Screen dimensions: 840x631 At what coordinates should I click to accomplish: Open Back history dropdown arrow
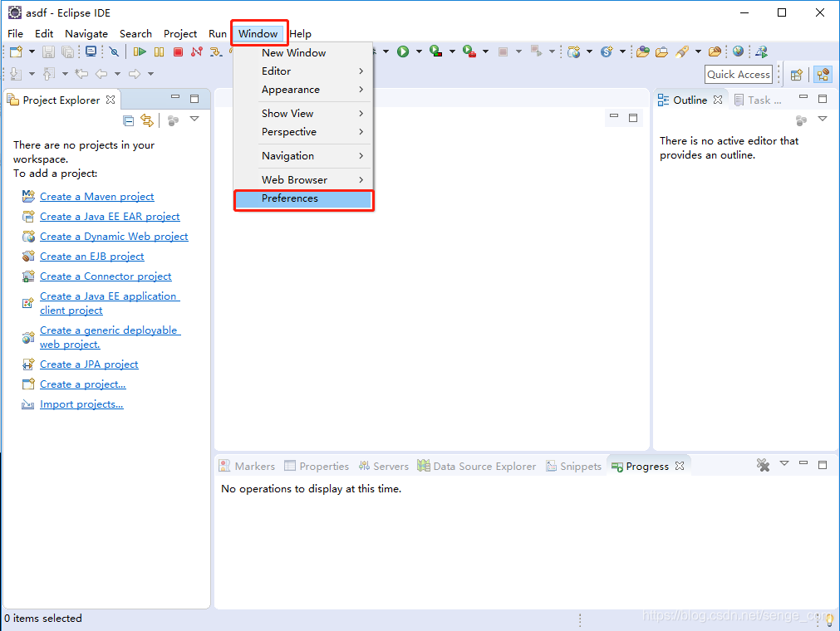117,74
